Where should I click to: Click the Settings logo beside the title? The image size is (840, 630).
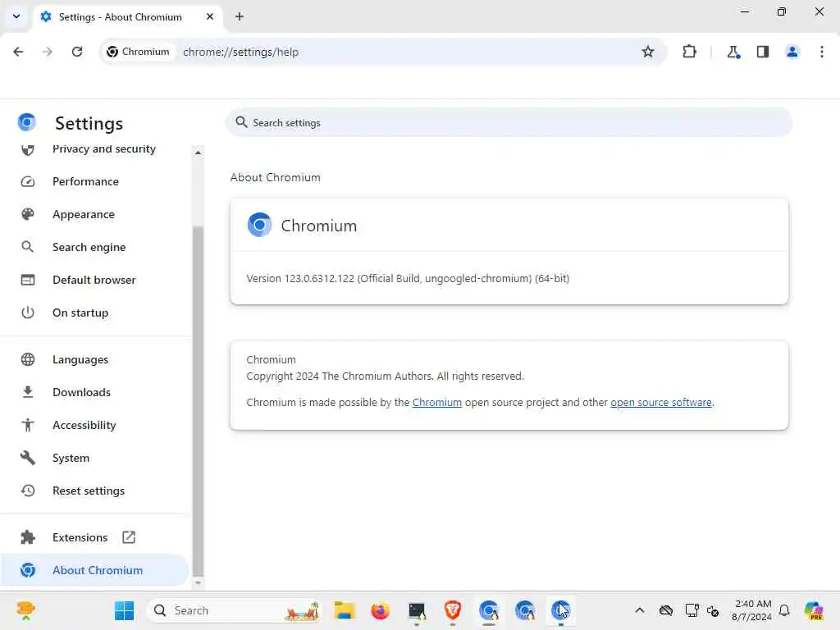coord(27,122)
